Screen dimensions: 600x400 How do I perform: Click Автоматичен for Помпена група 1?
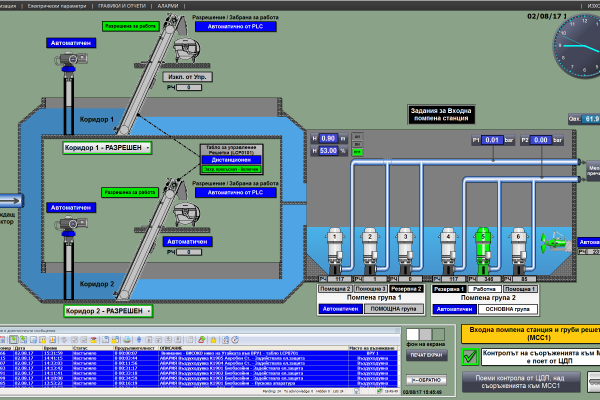coord(340,309)
